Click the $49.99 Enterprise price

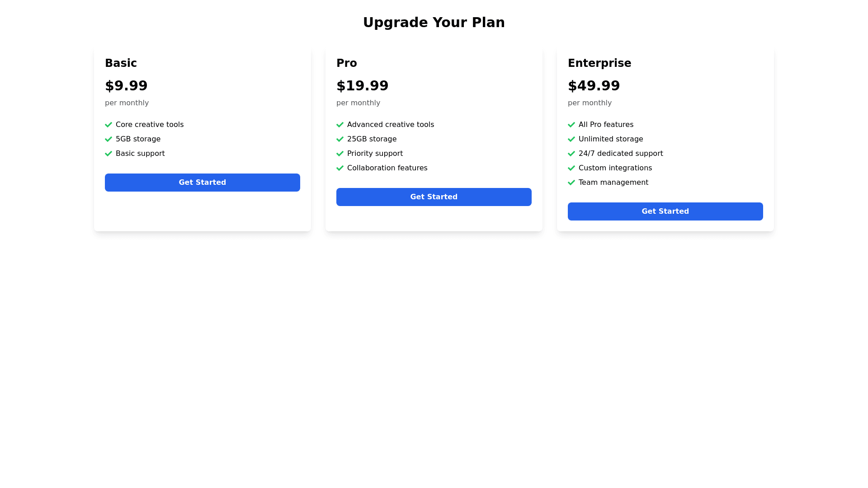pyautogui.click(x=594, y=86)
